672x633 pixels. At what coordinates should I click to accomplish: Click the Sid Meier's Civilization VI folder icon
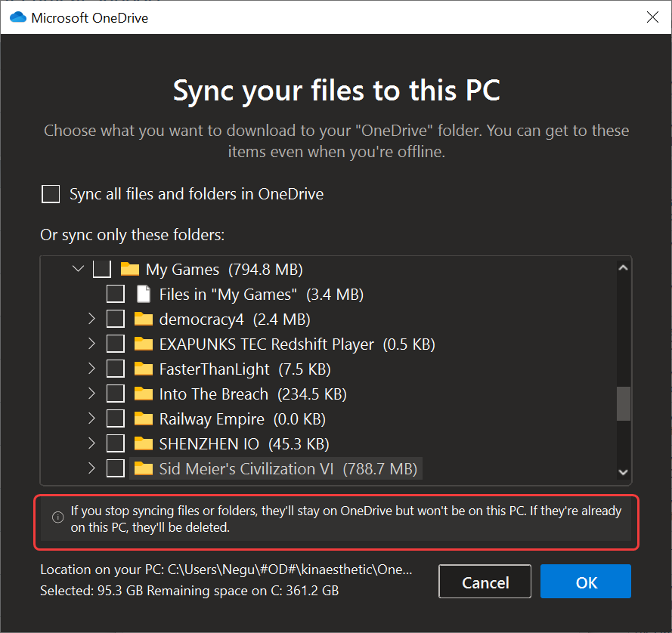(144, 468)
